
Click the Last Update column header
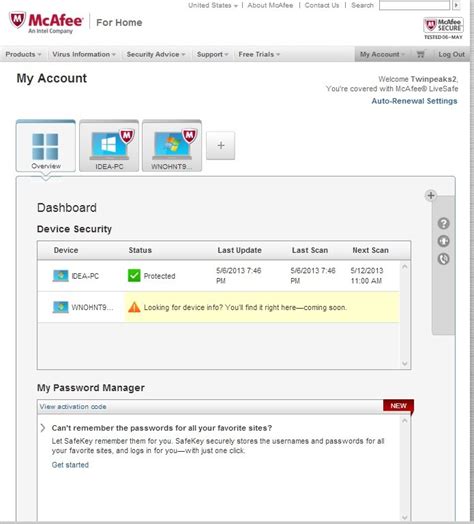pos(239,250)
